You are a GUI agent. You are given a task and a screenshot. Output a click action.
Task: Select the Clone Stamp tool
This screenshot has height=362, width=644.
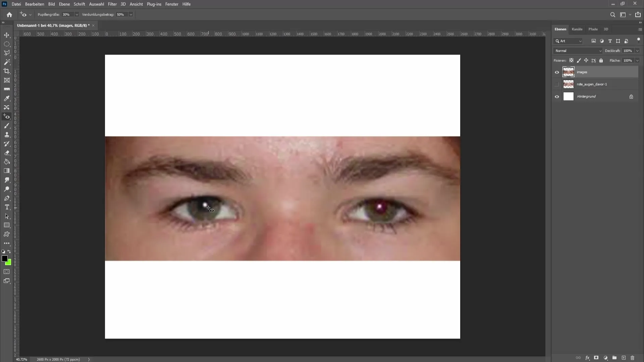[7, 135]
